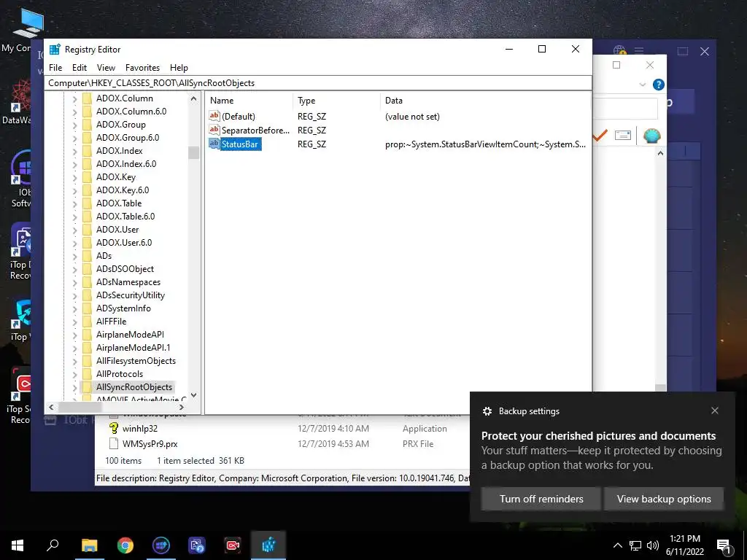Open File Explorer from taskbar
This screenshot has width=747, height=560.
(89, 545)
